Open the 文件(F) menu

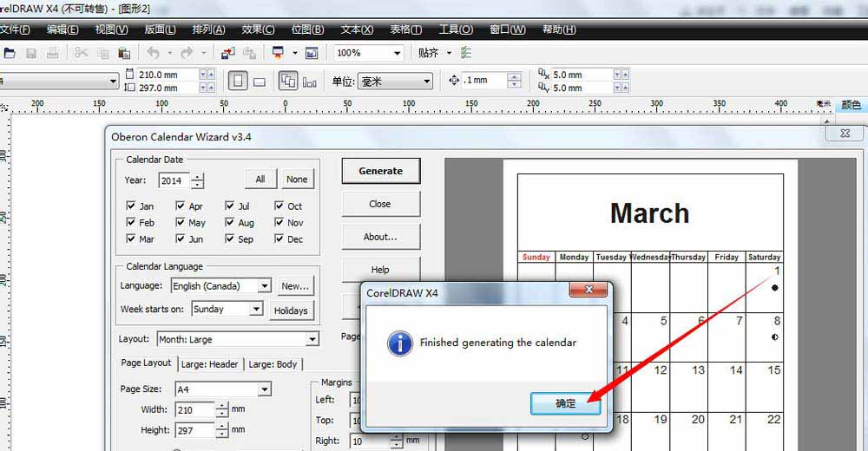[15, 29]
